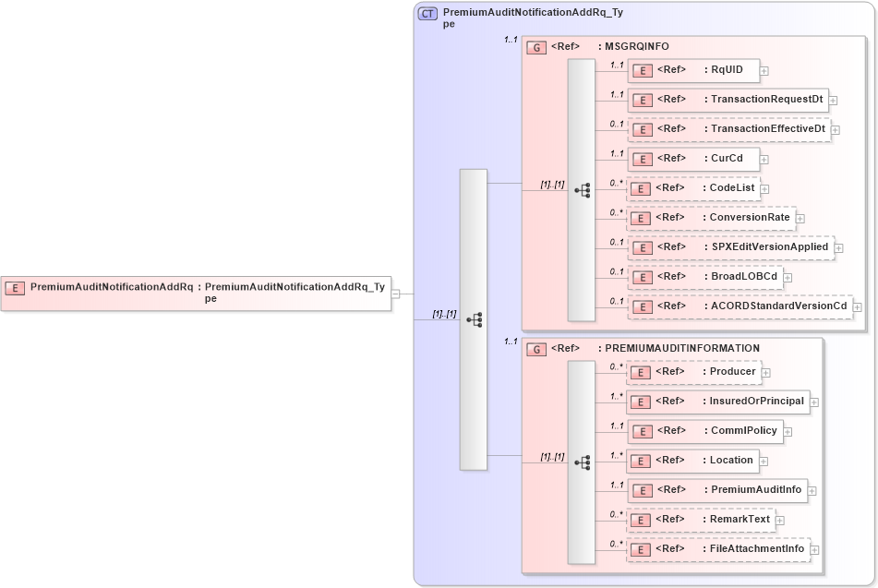Click the CT badge on PremiumAuditNotificationAddRq_Type

426,13
